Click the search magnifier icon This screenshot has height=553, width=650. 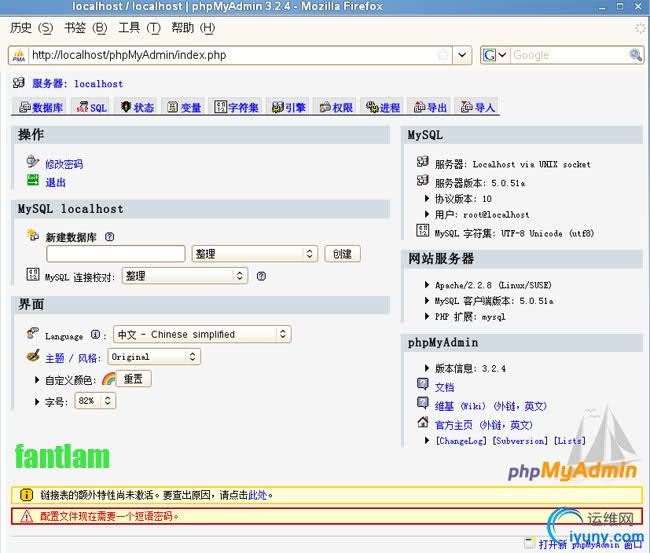[635, 54]
